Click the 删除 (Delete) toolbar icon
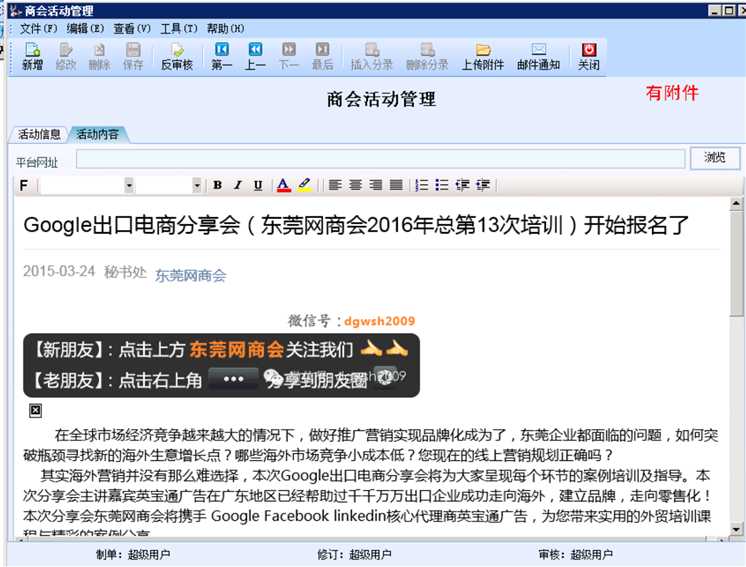The height and width of the screenshot is (567, 746). 99,56
